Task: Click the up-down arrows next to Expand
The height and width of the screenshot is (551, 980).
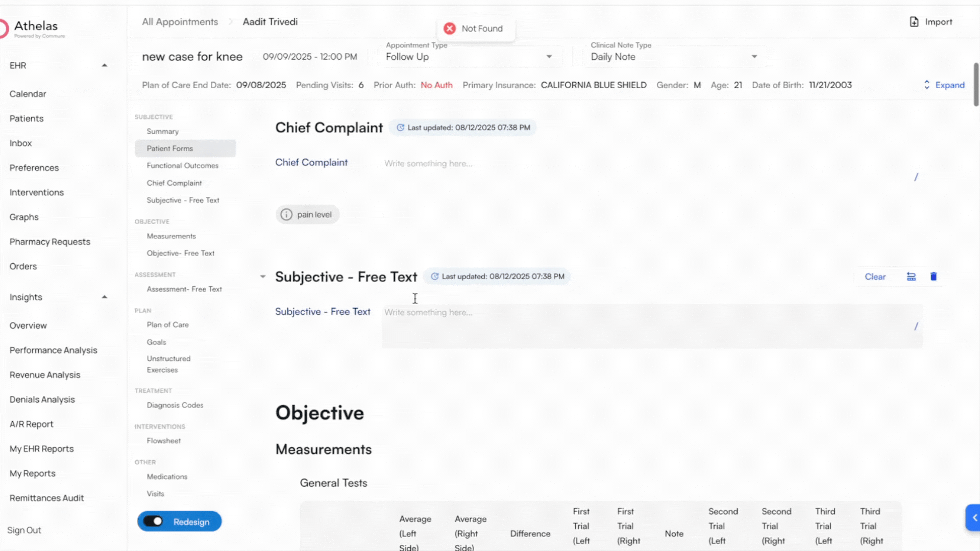Action: pyautogui.click(x=927, y=85)
